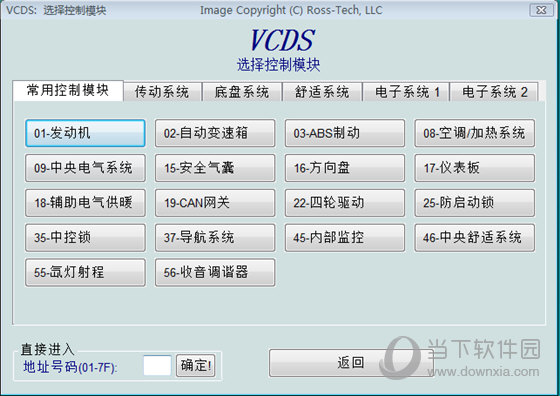Choose the 22-四轮驱动 module

point(345,203)
